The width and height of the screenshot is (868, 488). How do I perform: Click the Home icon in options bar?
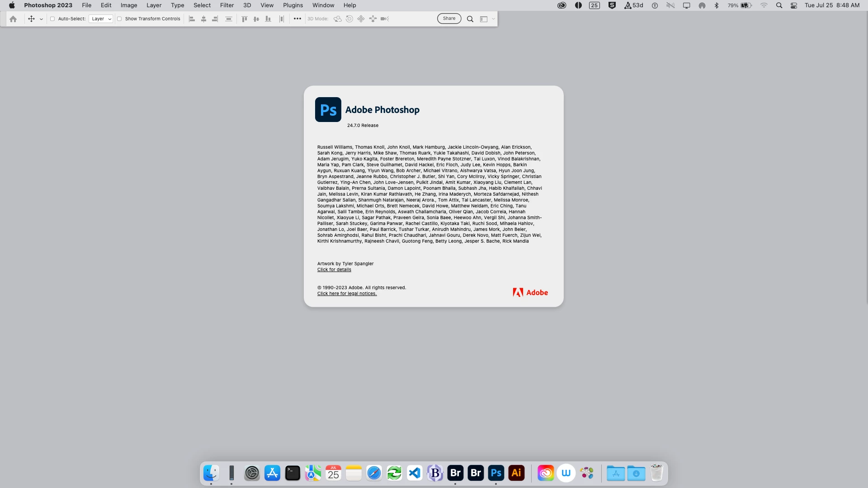coord(13,19)
